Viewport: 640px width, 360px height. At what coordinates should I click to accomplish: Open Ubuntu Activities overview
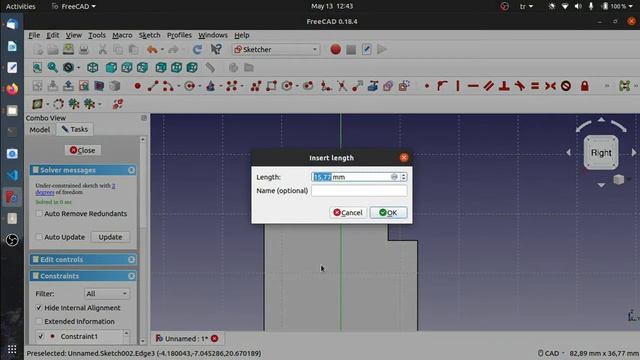tap(20, 6)
